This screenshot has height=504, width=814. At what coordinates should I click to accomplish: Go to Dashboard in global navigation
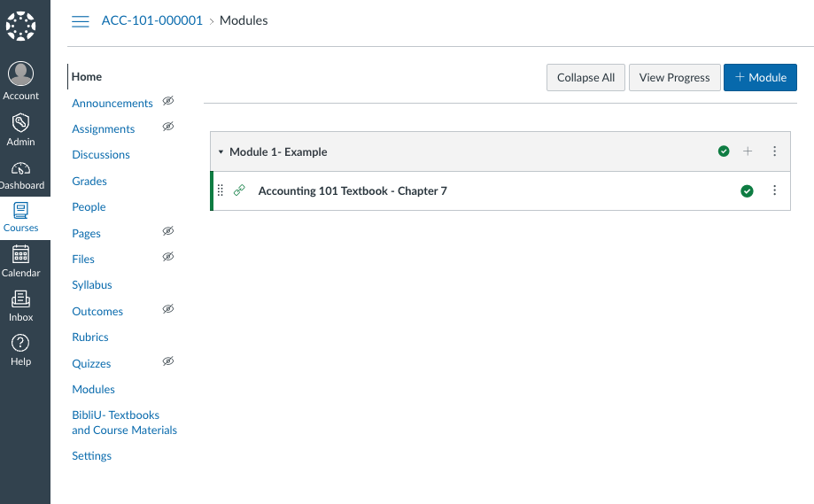pyautogui.click(x=21, y=168)
